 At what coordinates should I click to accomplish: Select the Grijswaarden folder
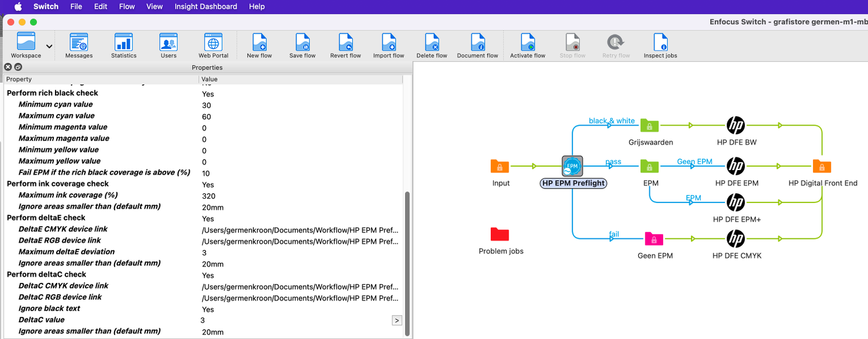point(650,126)
